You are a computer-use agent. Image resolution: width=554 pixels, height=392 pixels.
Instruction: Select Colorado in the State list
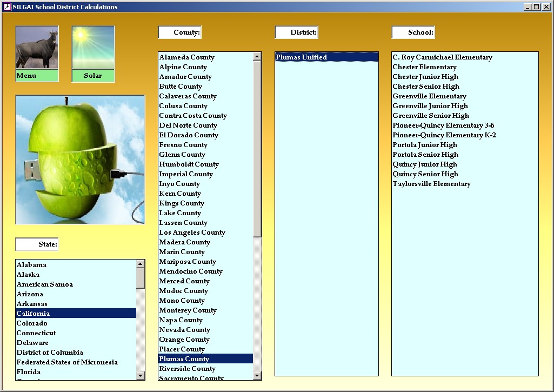[32, 323]
